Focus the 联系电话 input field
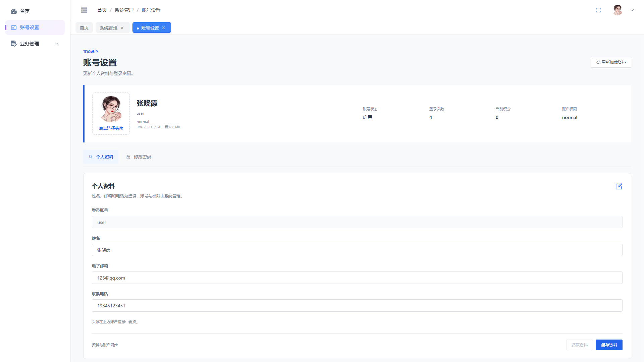Viewport: 644px width, 362px height. (x=357, y=306)
